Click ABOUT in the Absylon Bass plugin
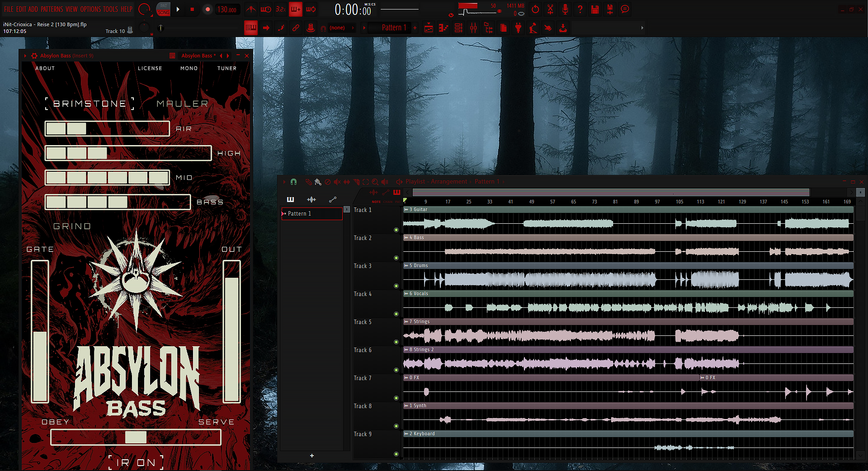The image size is (868, 471). 45,68
